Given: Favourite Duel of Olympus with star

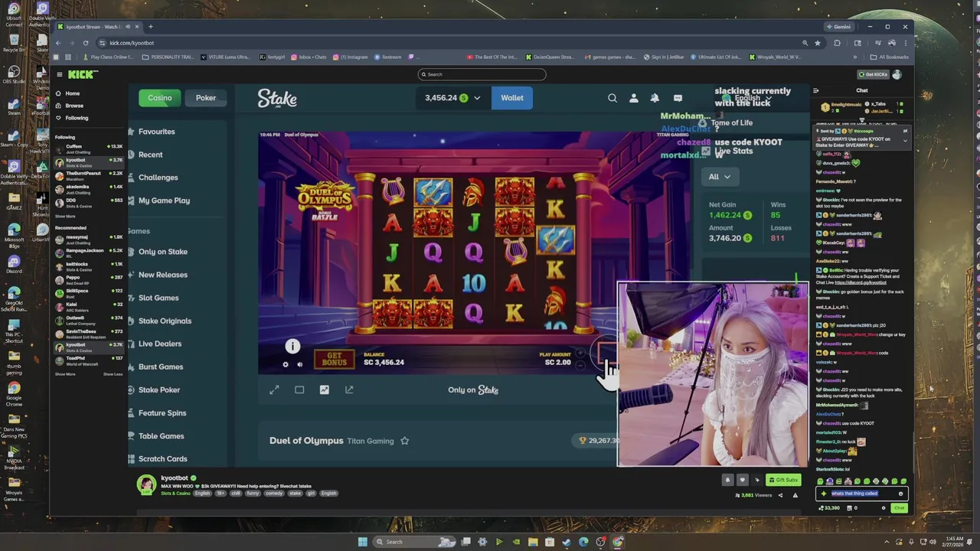Looking at the screenshot, I should (x=404, y=441).
